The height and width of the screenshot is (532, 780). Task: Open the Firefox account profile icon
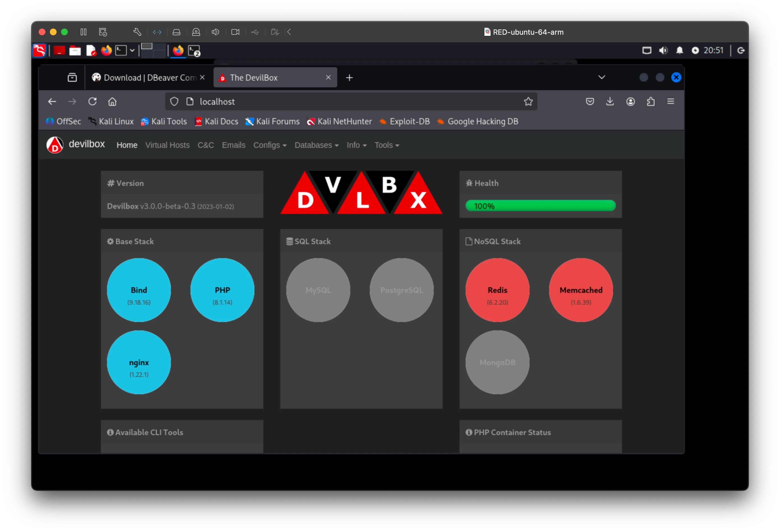pyautogui.click(x=630, y=101)
